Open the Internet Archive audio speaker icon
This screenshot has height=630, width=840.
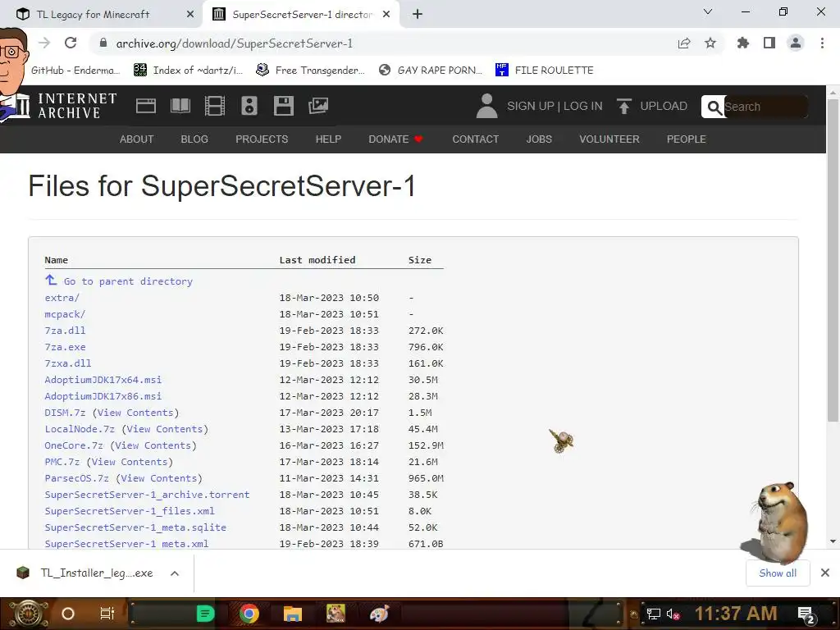pos(249,106)
